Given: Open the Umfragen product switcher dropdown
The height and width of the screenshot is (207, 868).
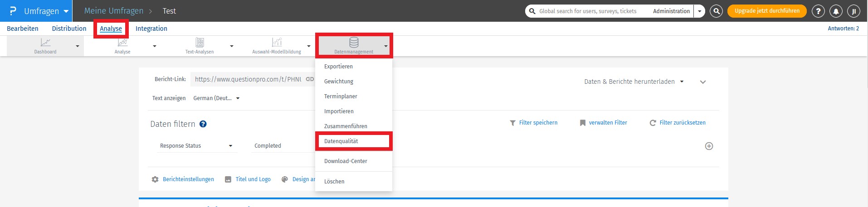Looking at the screenshot, I should pyautogui.click(x=66, y=11).
